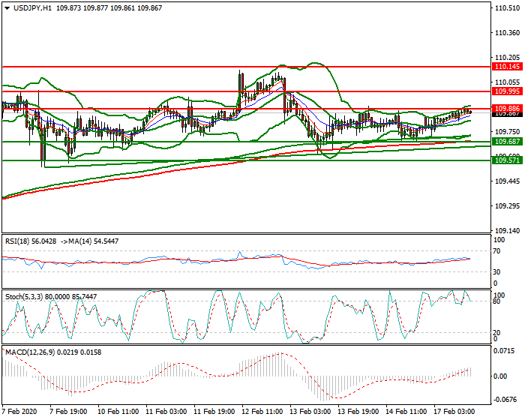
Task: Select the MA(14) 54.5447 label in RSI panel
Action: click(x=94, y=241)
